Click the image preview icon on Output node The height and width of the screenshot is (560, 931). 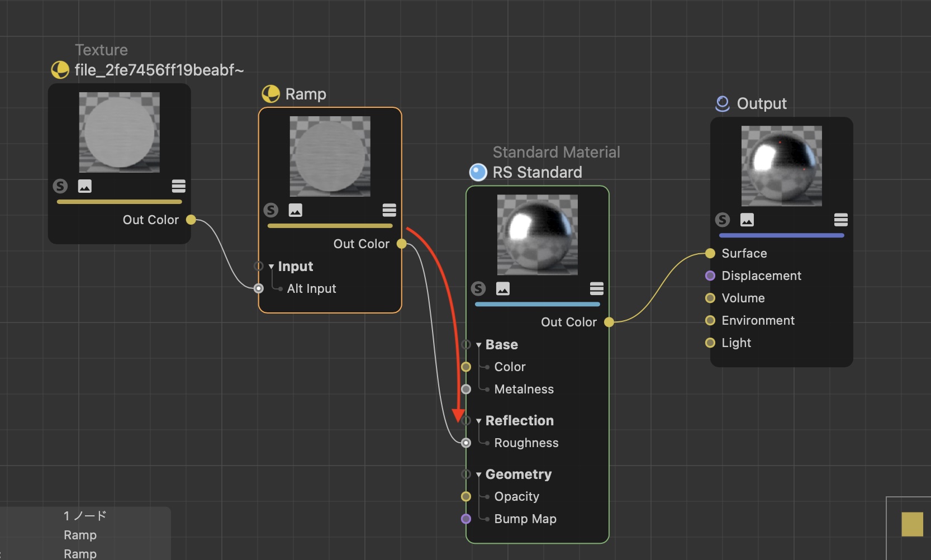[x=747, y=220]
